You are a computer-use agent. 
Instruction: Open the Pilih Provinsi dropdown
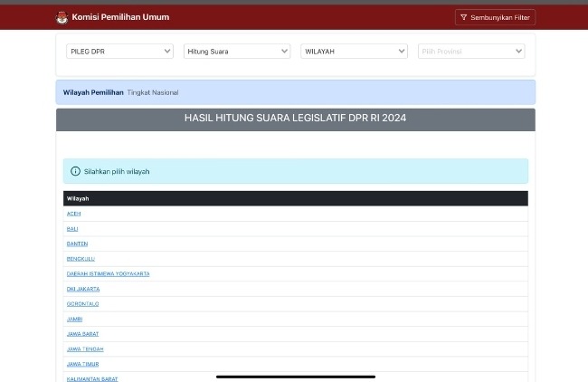pyautogui.click(x=470, y=52)
